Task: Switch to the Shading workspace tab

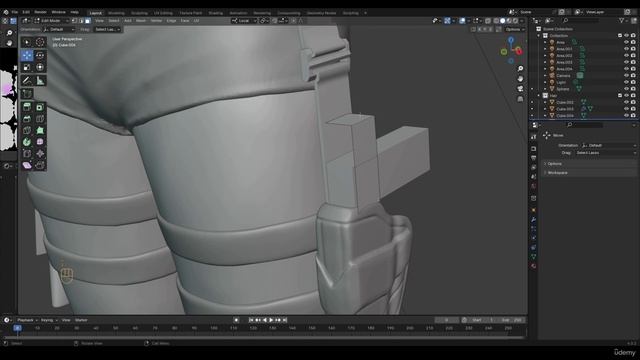Action: [216, 13]
